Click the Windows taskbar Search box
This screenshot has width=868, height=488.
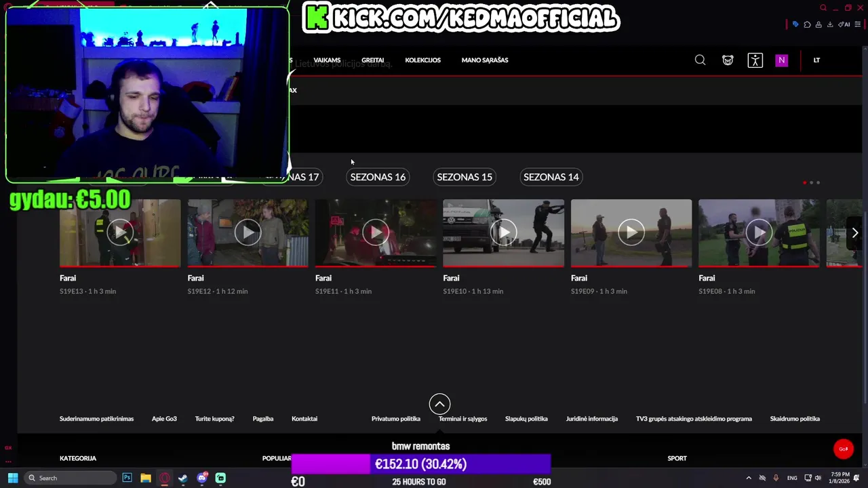click(70, 478)
